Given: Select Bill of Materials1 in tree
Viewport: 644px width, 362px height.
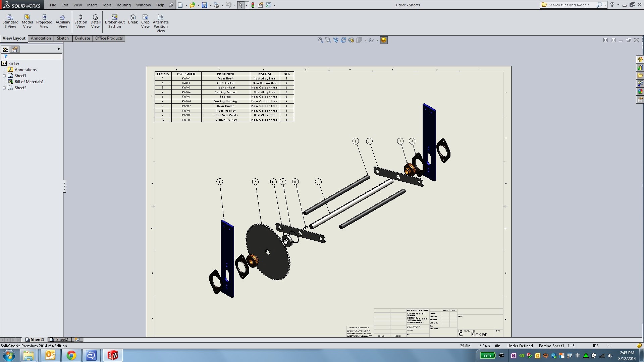Looking at the screenshot, I should pyautogui.click(x=29, y=82).
